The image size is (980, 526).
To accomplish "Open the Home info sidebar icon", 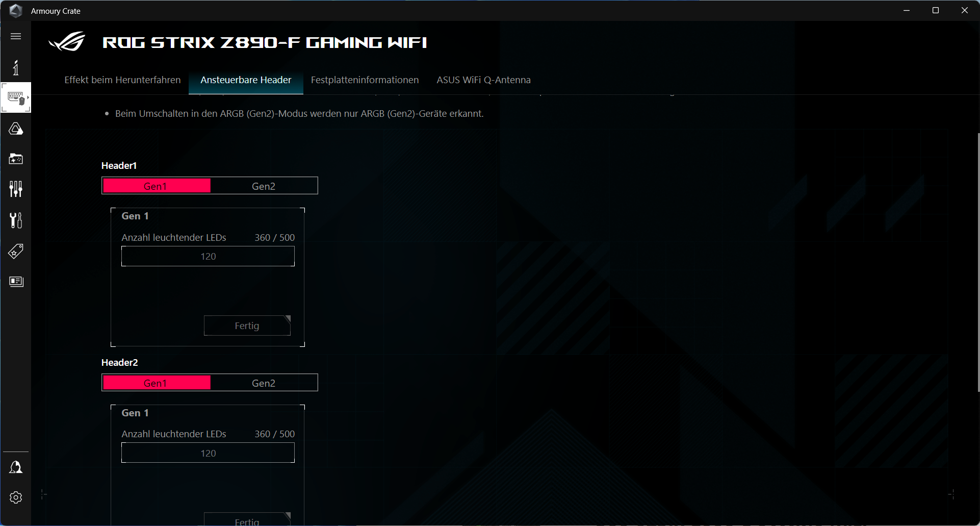I will (x=16, y=67).
